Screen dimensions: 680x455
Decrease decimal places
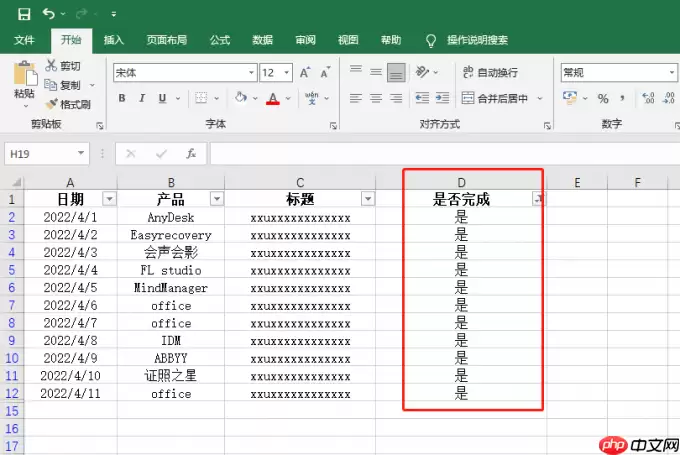[x=668, y=98]
